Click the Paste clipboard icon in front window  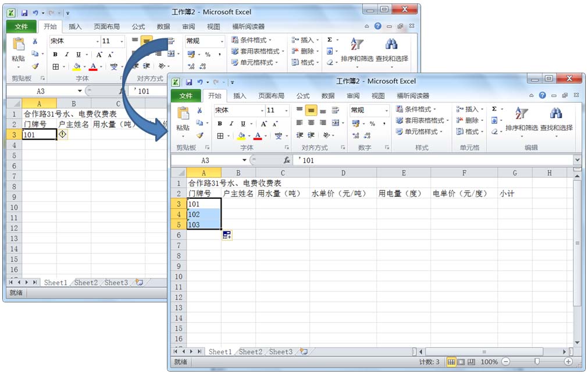click(183, 114)
